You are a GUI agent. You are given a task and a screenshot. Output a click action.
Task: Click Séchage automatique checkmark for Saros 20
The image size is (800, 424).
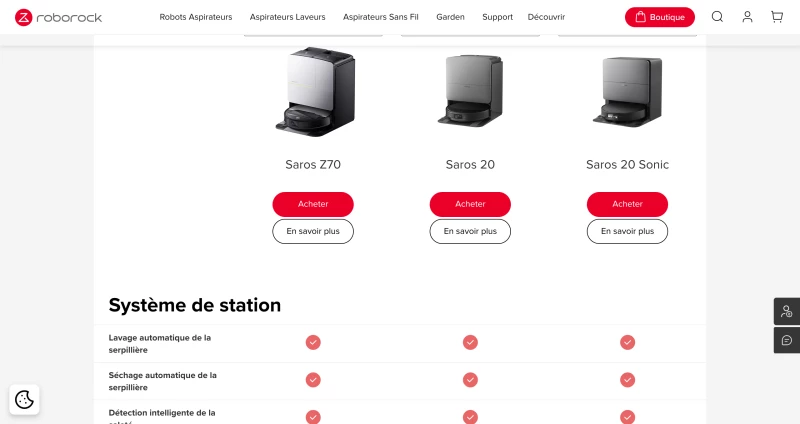[470, 380]
